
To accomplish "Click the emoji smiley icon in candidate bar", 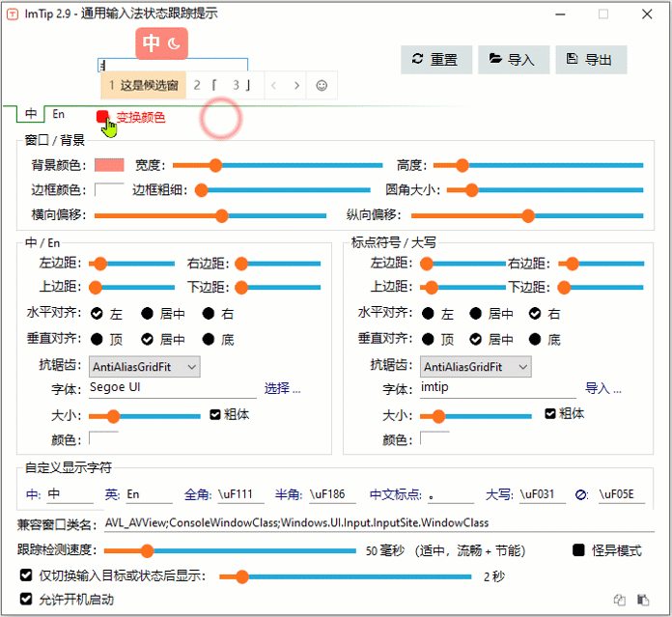I will 322,86.
